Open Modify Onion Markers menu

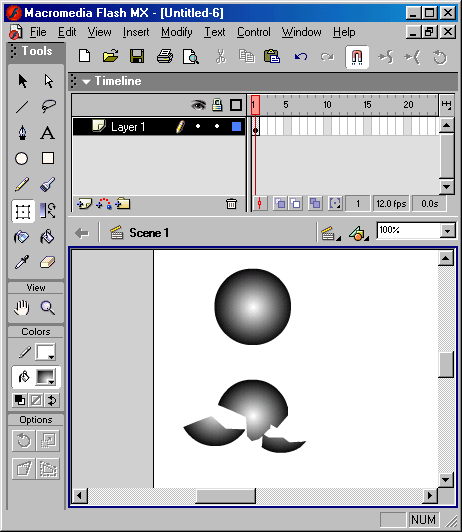pyautogui.click(x=335, y=204)
